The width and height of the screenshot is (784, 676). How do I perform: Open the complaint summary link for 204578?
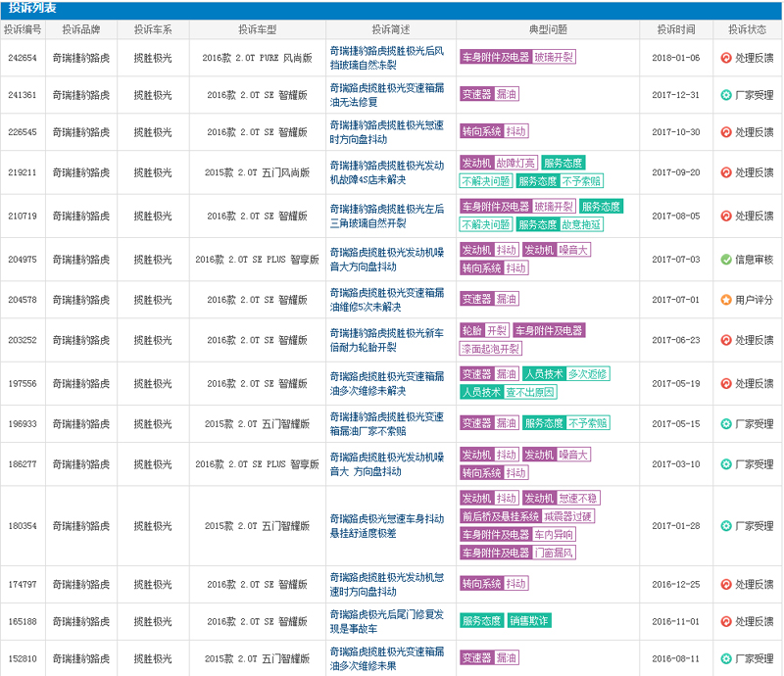[386, 300]
